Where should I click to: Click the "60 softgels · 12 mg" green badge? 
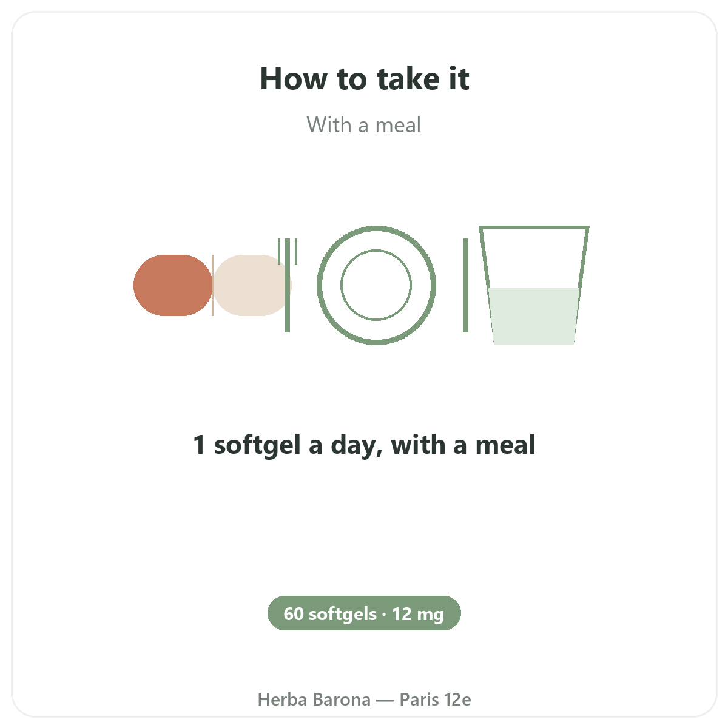point(364,613)
